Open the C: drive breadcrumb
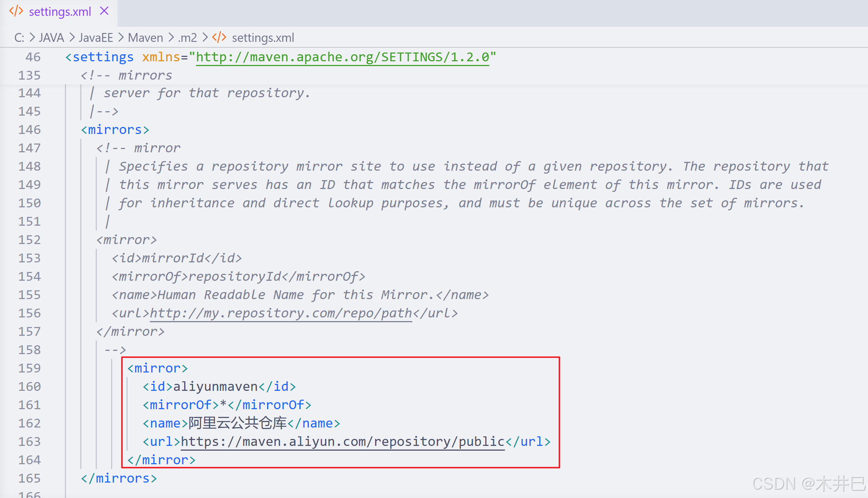Image resolution: width=868 pixels, height=498 pixels. click(19, 37)
